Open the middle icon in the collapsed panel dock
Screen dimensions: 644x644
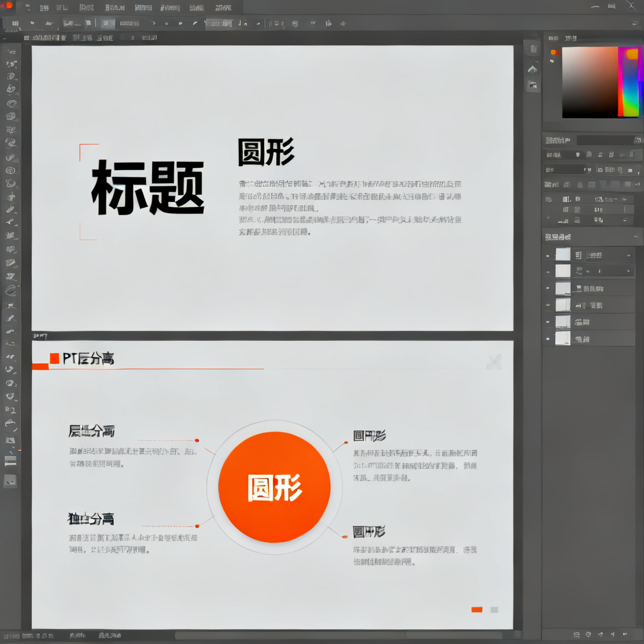point(532,69)
